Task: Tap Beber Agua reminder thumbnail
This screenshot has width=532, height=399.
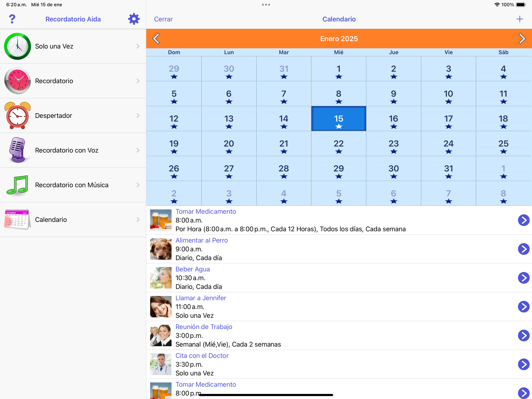Action: [161, 278]
